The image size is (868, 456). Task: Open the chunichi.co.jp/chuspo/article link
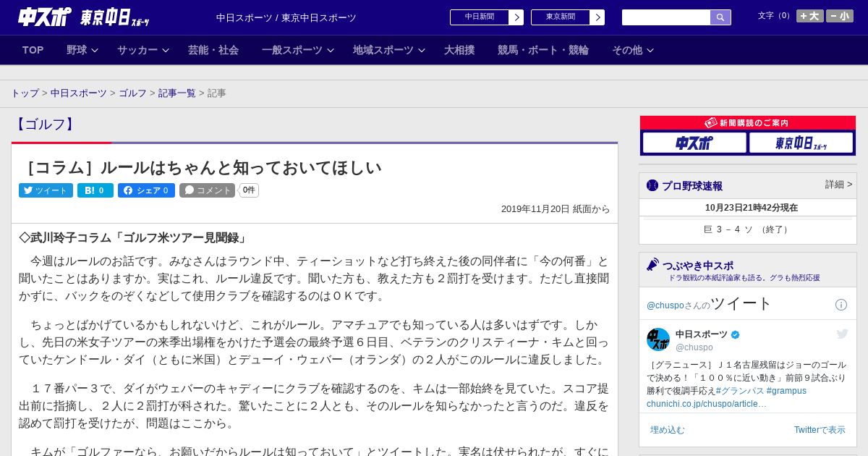[707, 404]
